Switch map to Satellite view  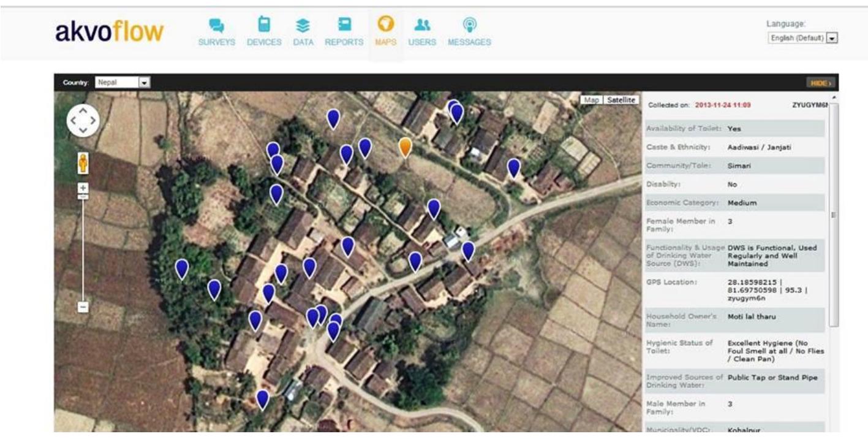coord(621,100)
